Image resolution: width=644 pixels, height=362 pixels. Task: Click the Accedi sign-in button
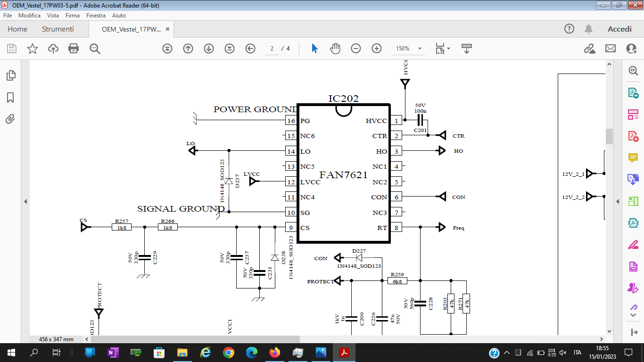tap(619, 29)
